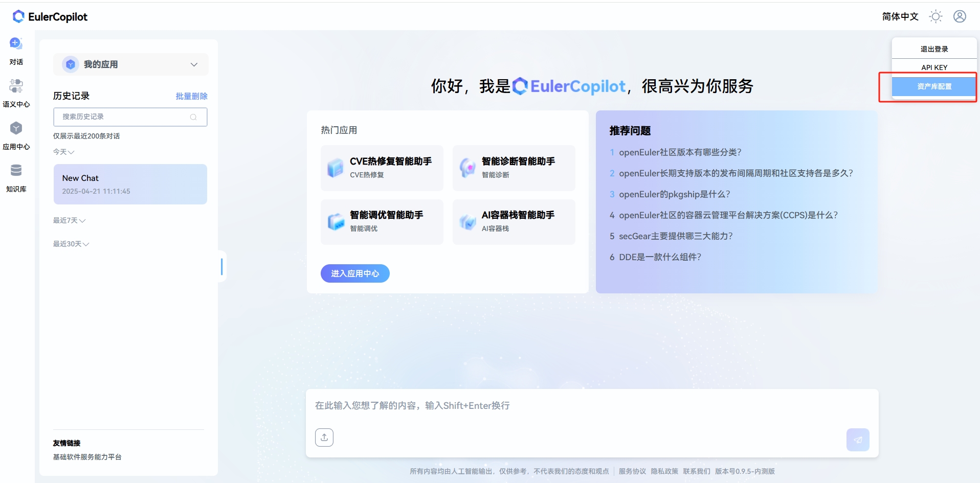Open AI容器栈智能助手 app card title
The image size is (980, 483).
point(518,215)
